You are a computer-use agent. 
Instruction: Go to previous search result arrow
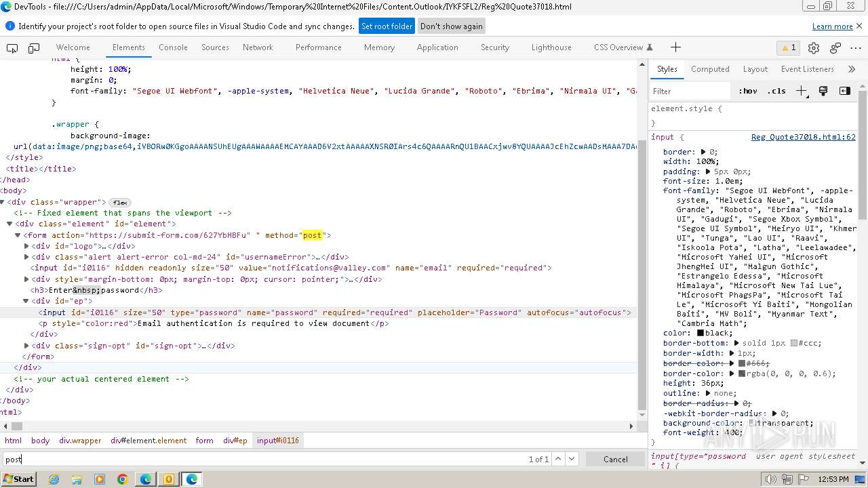pos(558,459)
